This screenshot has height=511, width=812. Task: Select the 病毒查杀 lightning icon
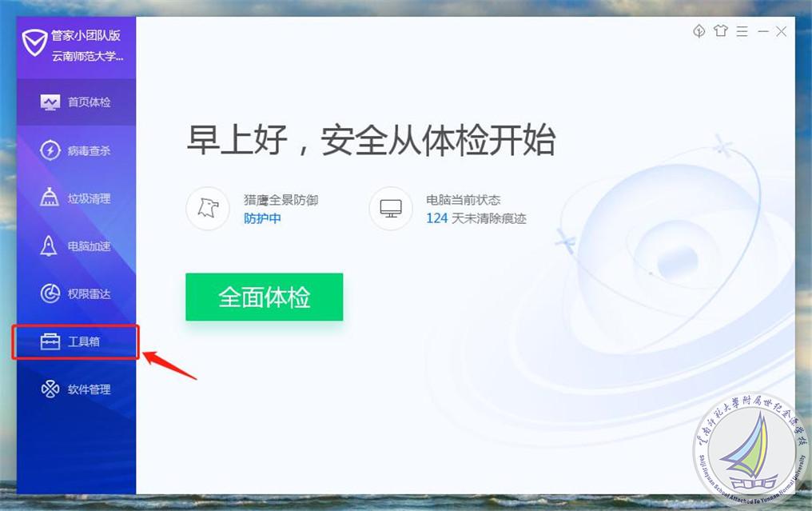pos(50,150)
